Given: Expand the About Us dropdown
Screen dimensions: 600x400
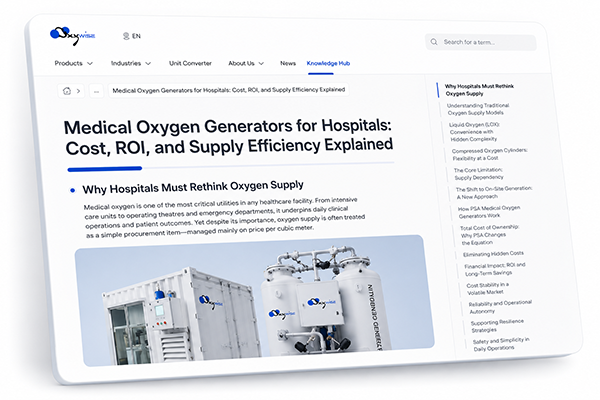Looking at the screenshot, I should point(246,63).
